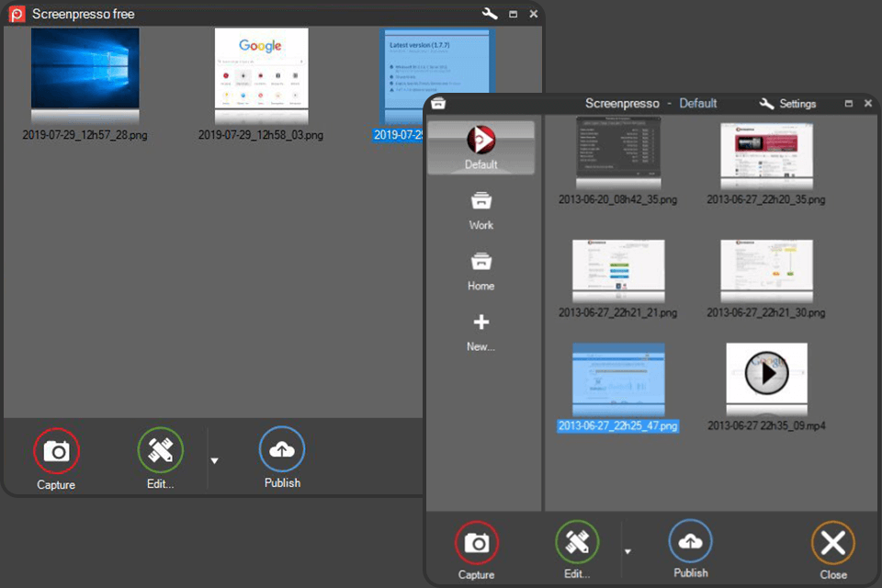
Task: Open the Edit tool in Screenpresso free window
Action: 159,449
